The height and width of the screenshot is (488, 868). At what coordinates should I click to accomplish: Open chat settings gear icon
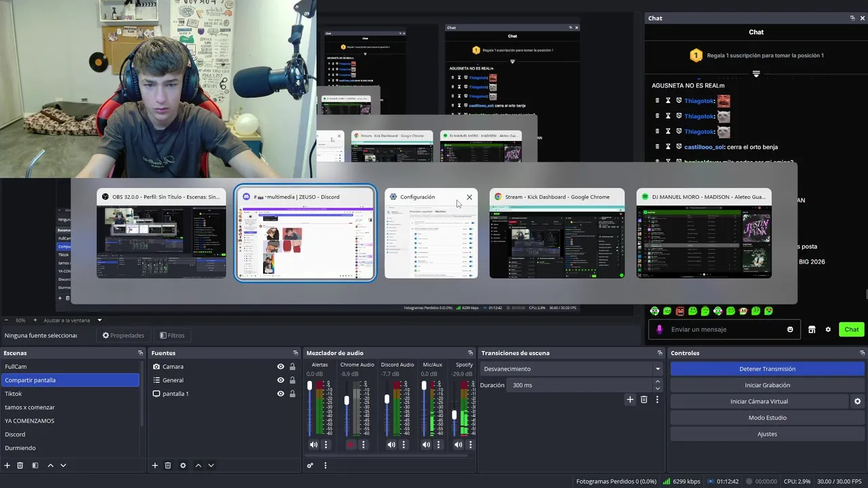pyautogui.click(x=828, y=329)
